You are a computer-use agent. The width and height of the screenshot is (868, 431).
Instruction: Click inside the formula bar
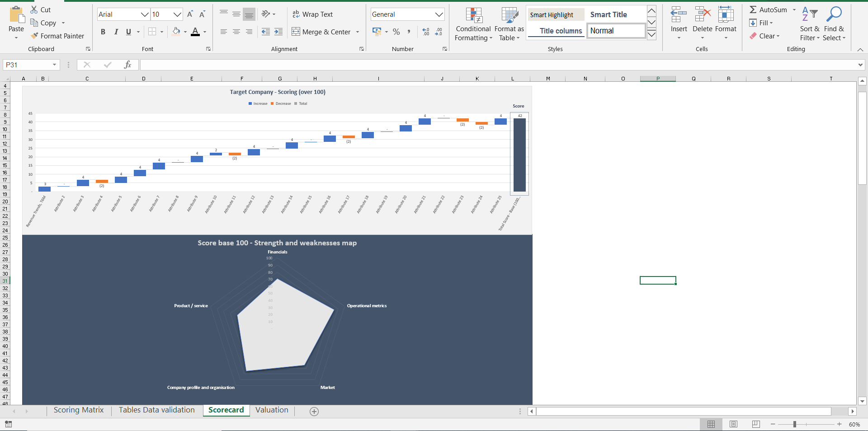[498, 65]
